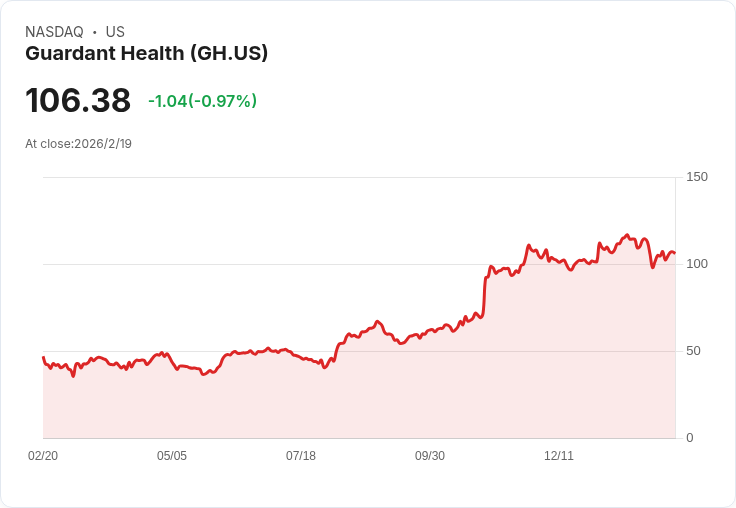Screen dimensions: 736x508
Task: Click the 12/11 date axis label
Action: point(559,456)
